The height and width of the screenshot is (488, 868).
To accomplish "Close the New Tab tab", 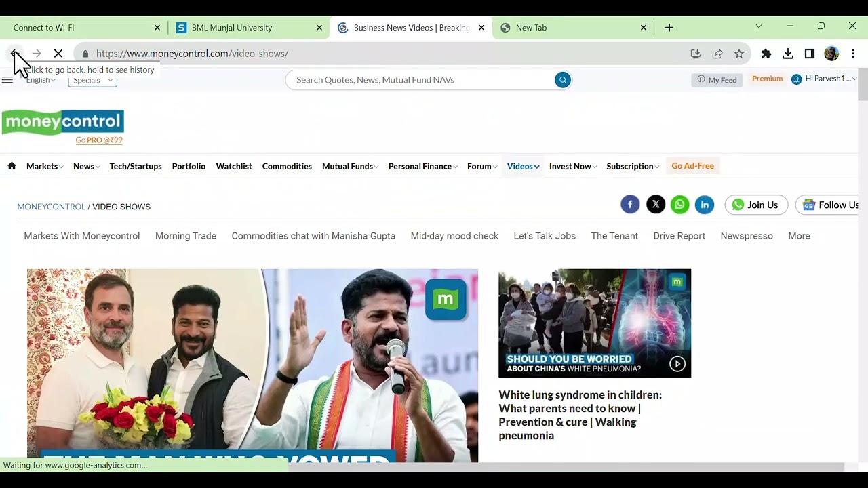I will click(x=644, y=28).
